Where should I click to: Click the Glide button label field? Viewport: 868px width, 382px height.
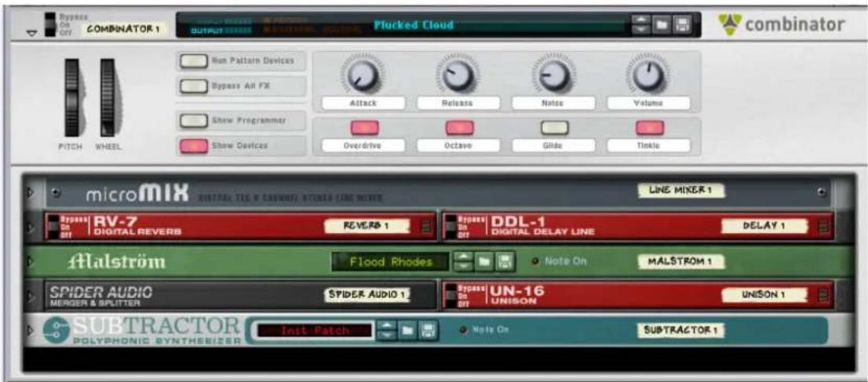[553, 146]
